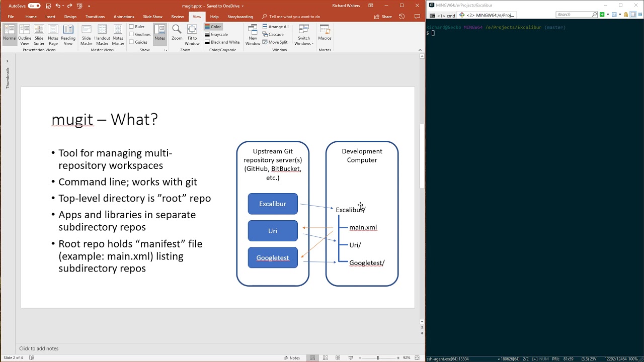Image resolution: width=644 pixels, height=362 pixels.
Task: Toggle AutoSave switch
Action: pyautogui.click(x=34, y=6)
